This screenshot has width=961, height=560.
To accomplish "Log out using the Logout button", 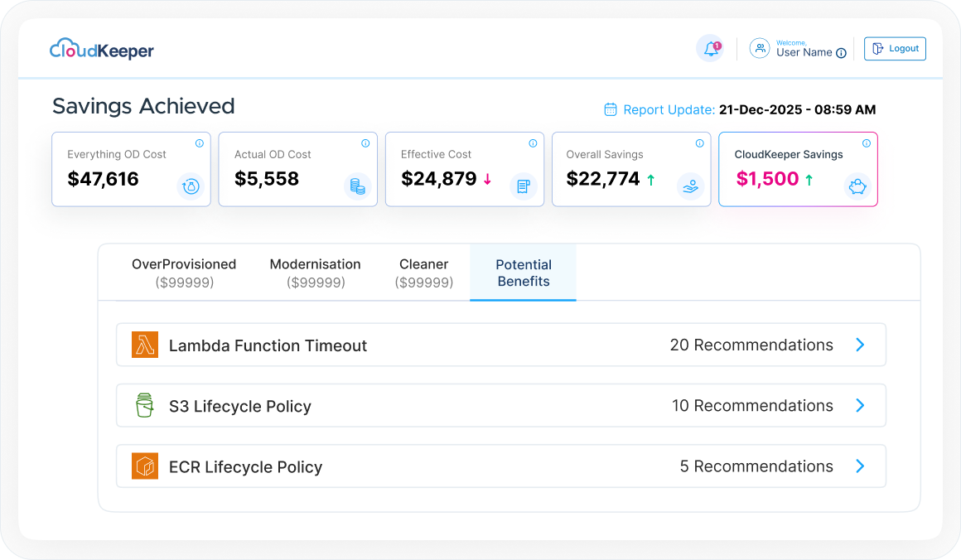I will point(895,48).
